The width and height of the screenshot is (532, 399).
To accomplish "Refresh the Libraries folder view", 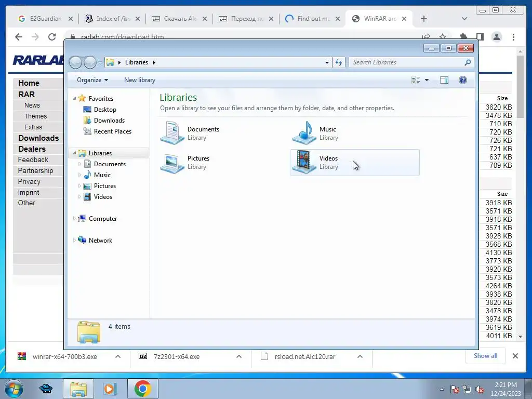I will click(x=339, y=62).
